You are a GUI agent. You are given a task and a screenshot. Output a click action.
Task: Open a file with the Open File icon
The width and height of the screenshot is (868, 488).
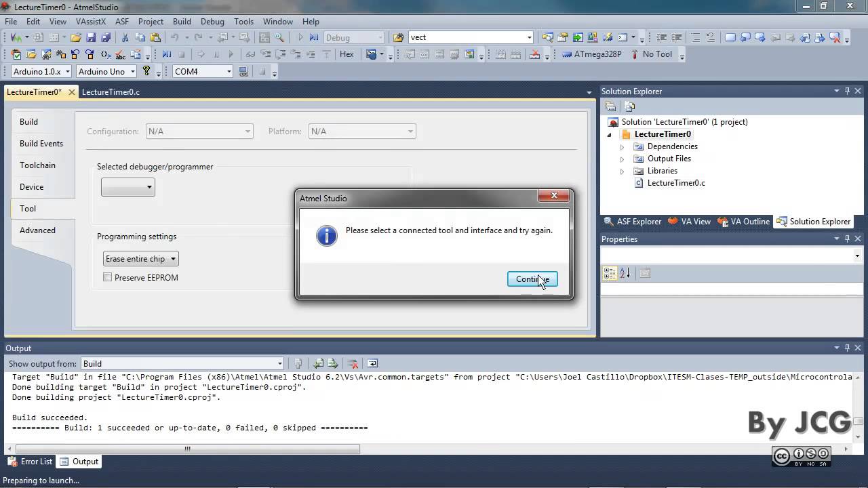(x=76, y=37)
